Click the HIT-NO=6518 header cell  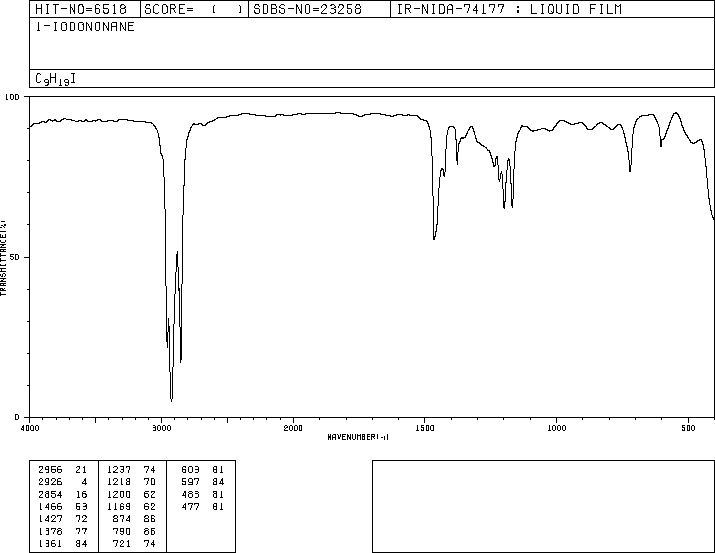pos(85,9)
